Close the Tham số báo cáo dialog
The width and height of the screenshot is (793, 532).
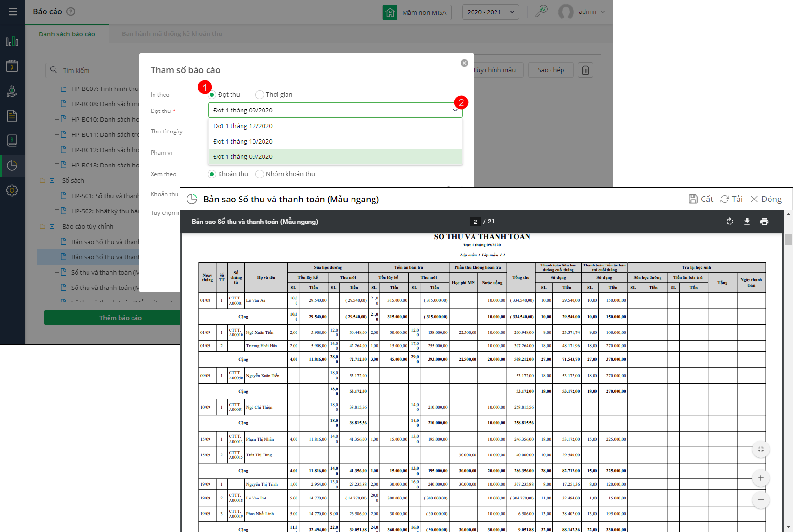click(x=464, y=63)
